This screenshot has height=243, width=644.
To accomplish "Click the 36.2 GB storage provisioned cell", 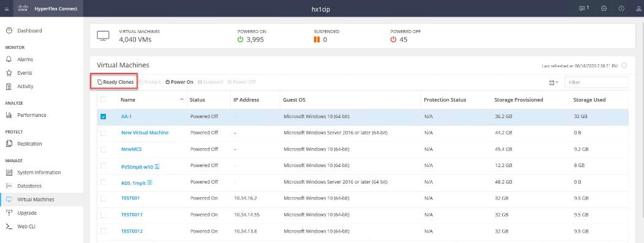I will pyautogui.click(x=504, y=116).
